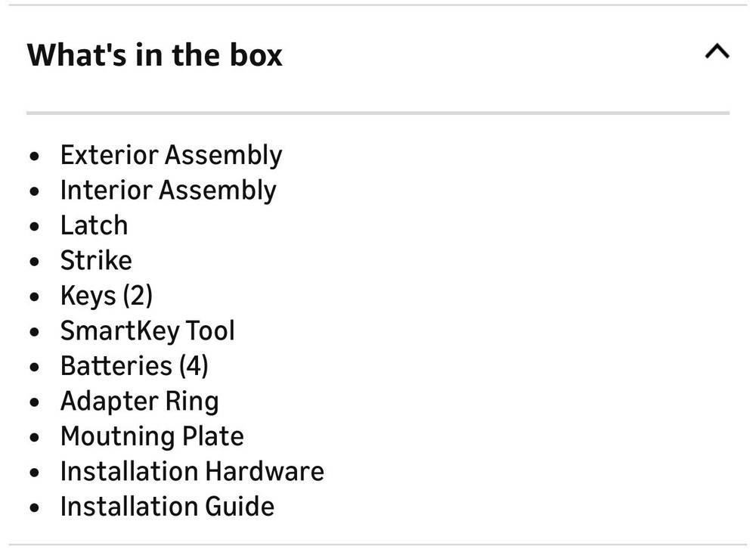Image resolution: width=756 pixels, height=549 pixels.
Task: Click the bullet before Keys (2)
Action: [35, 297]
